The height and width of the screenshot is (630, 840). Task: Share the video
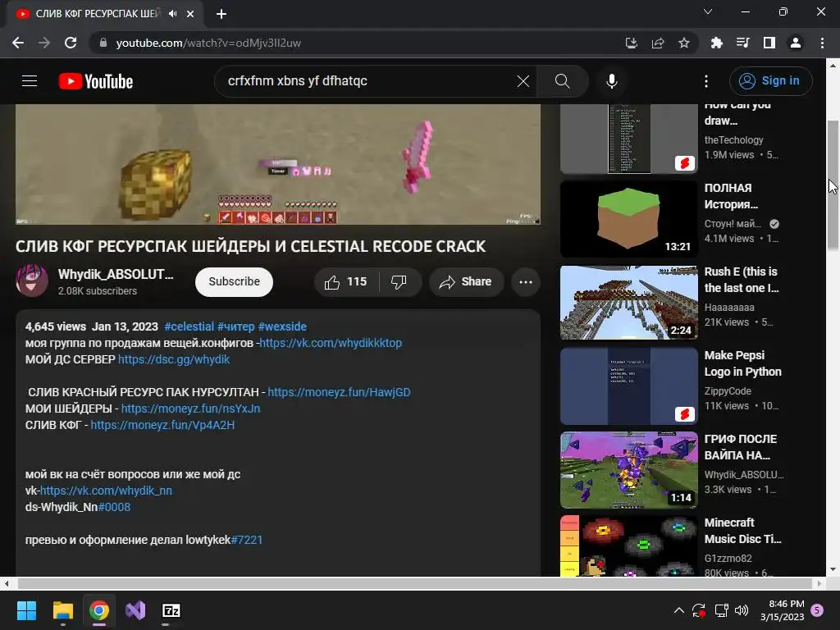coord(466,282)
